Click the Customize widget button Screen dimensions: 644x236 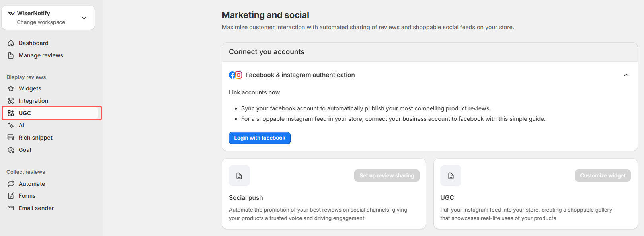pos(602,176)
